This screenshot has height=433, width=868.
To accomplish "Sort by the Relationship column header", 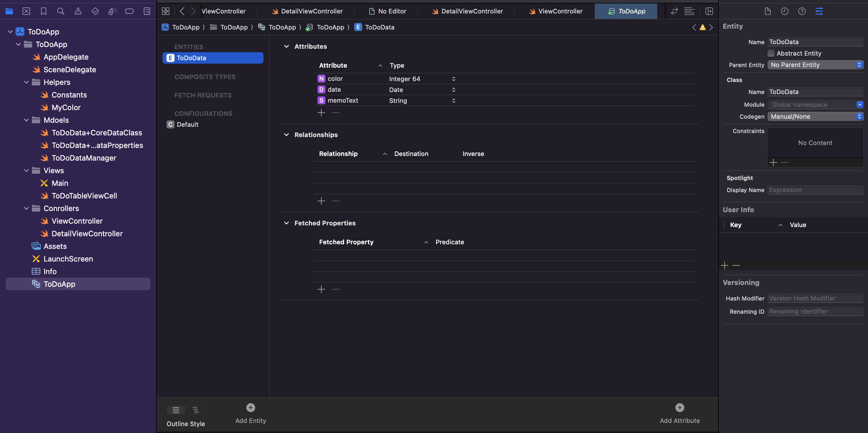I will 353,154.
